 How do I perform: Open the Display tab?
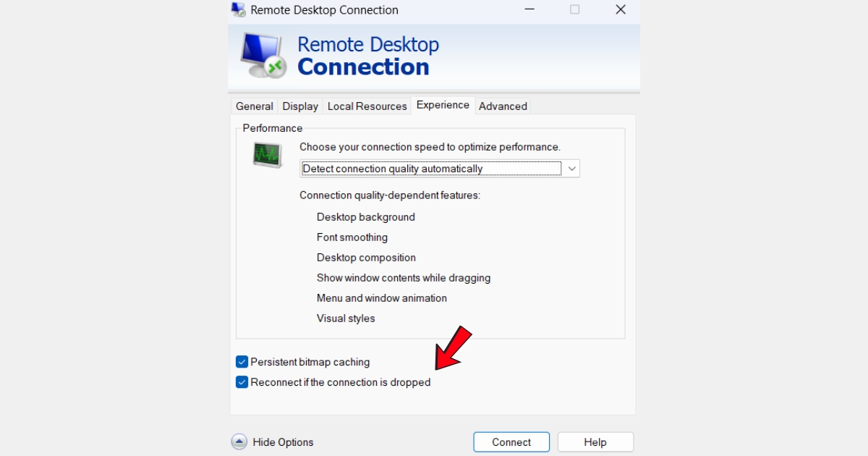[x=299, y=106]
